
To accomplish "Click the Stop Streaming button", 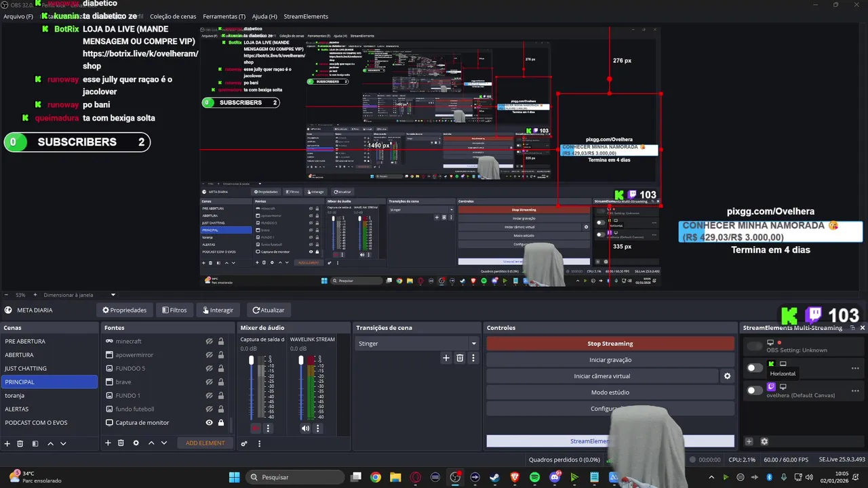I will 610,344.
